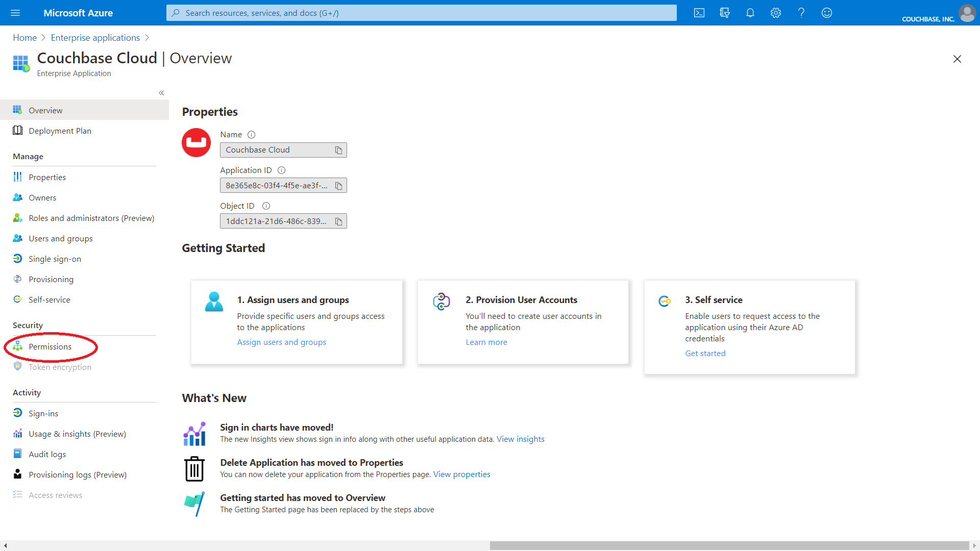Open View insights link under What's New
This screenshot has height=551, width=980.
click(520, 439)
